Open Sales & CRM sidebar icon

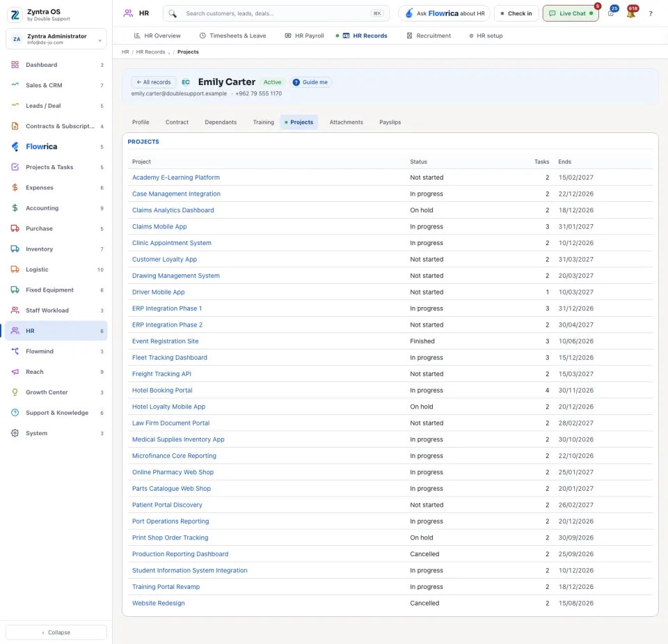coord(15,85)
